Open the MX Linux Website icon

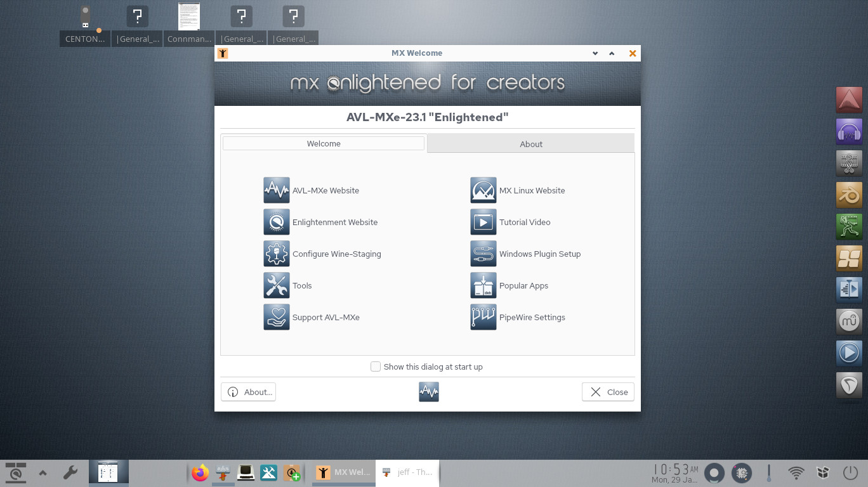(x=483, y=190)
